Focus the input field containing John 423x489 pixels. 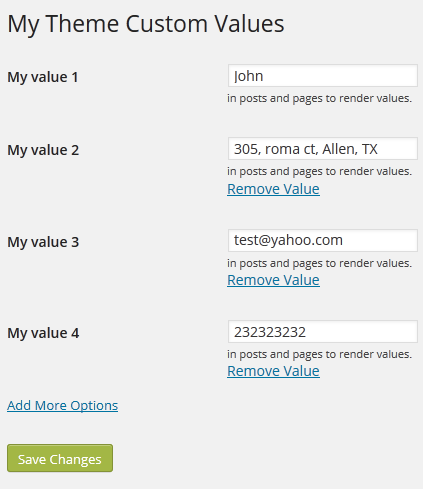click(x=323, y=76)
